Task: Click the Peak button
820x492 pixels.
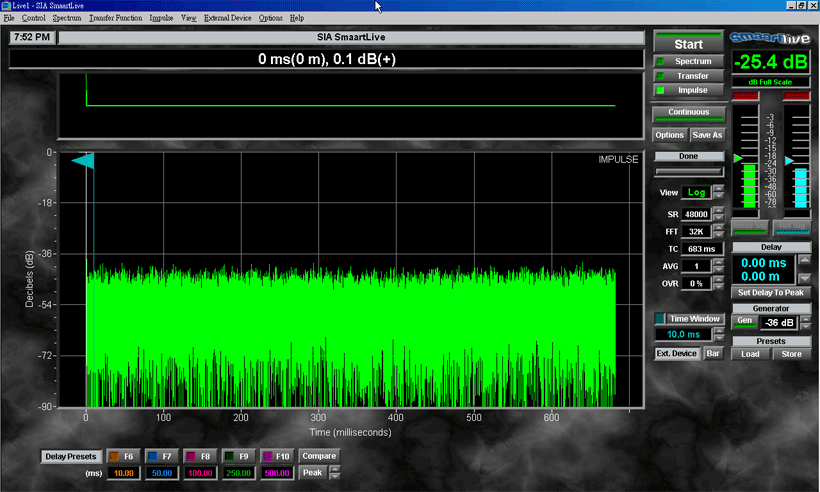Action: coord(313,473)
